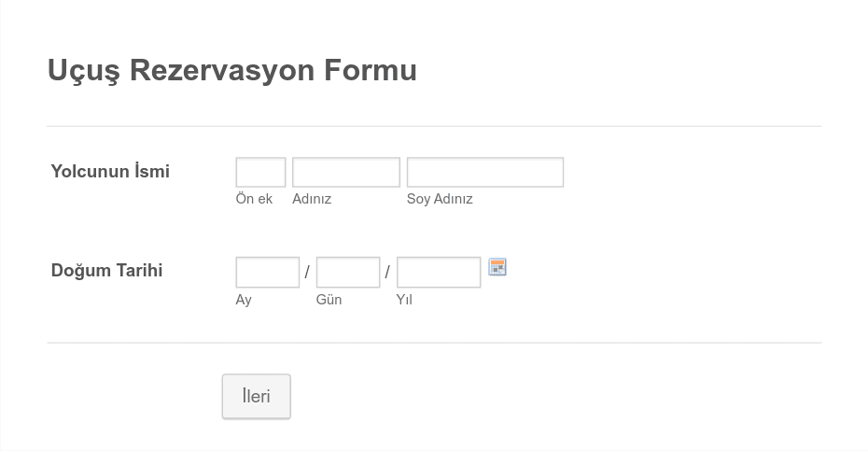Click the İleri button
This screenshot has width=868, height=451.
pyautogui.click(x=257, y=396)
